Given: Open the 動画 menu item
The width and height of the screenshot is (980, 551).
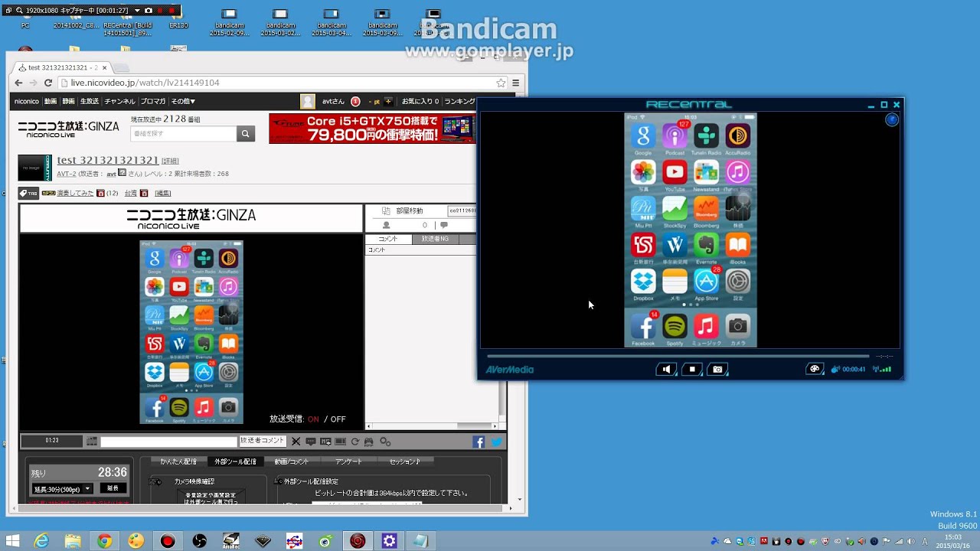Looking at the screenshot, I should (x=51, y=101).
